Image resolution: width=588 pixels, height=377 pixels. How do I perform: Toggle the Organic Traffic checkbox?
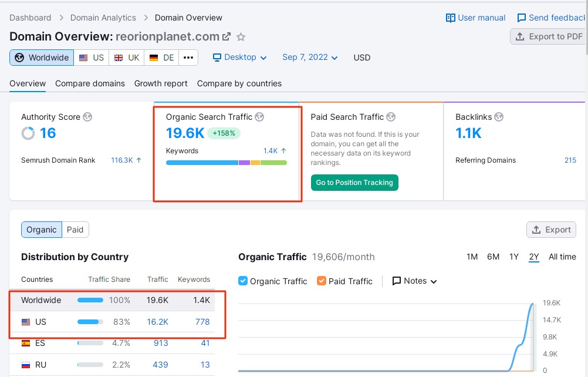tap(243, 281)
